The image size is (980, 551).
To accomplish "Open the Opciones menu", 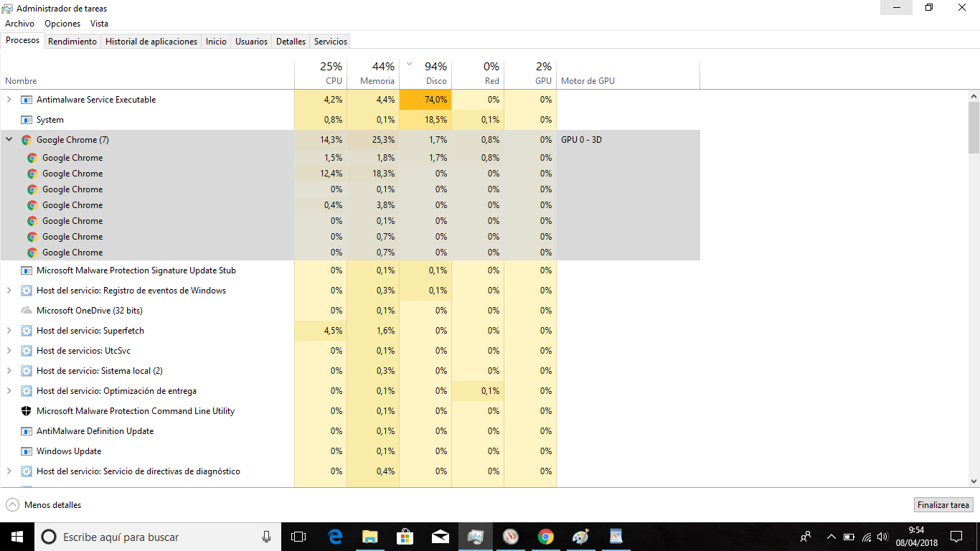I will (x=62, y=24).
